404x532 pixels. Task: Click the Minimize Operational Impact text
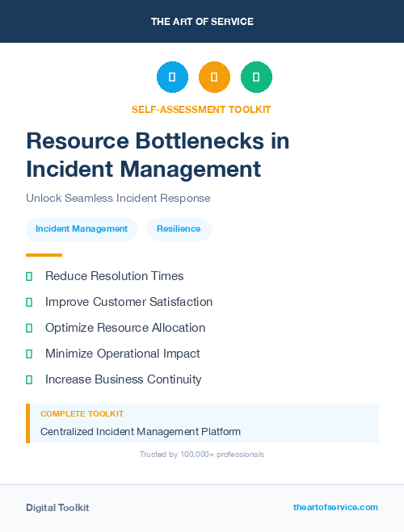click(x=123, y=354)
